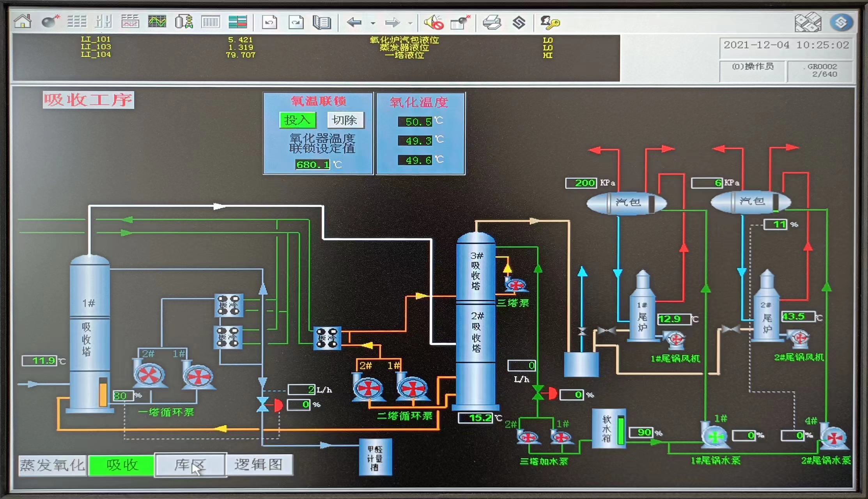Click the user login key icon

549,22
